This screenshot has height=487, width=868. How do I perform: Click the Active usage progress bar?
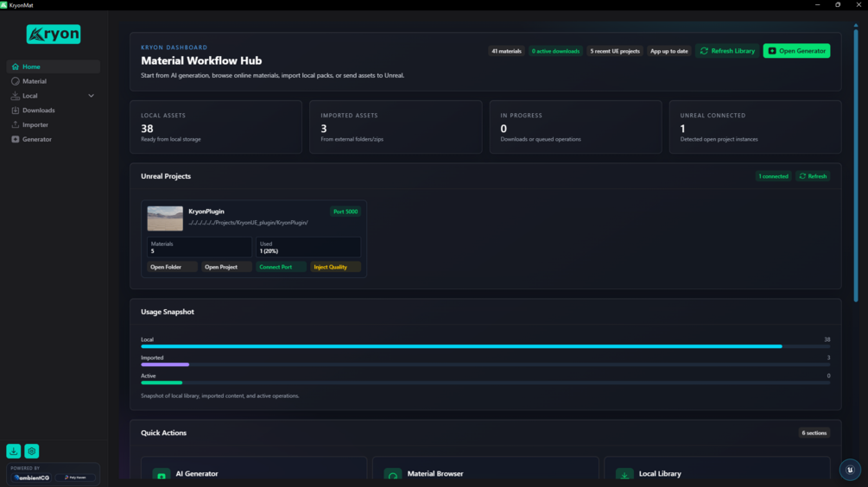(x=485, y=383)
